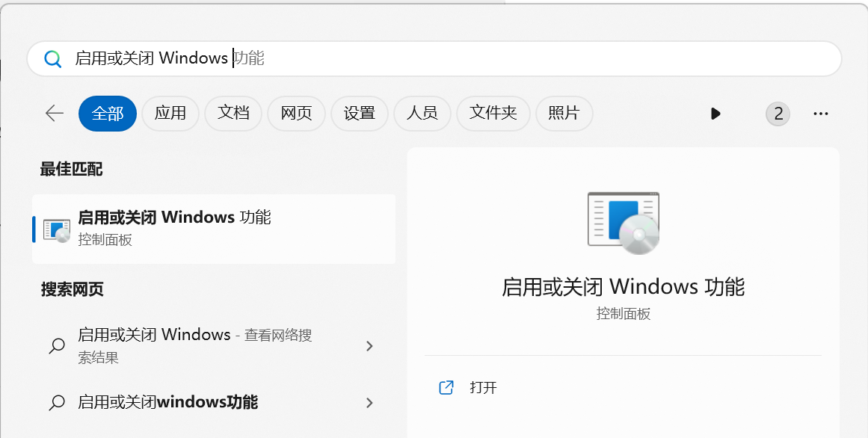
Task: Click the large Windows features preview icon
Action: click(624, 223)
